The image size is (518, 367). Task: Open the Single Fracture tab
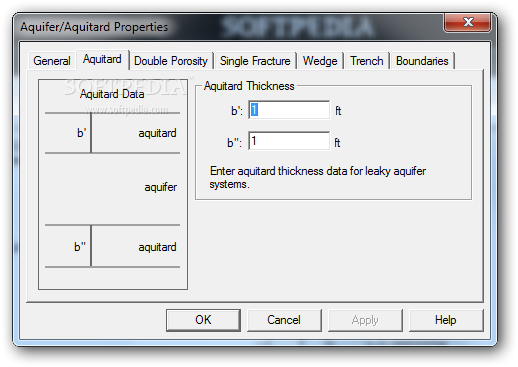click(x=255, y=61)
